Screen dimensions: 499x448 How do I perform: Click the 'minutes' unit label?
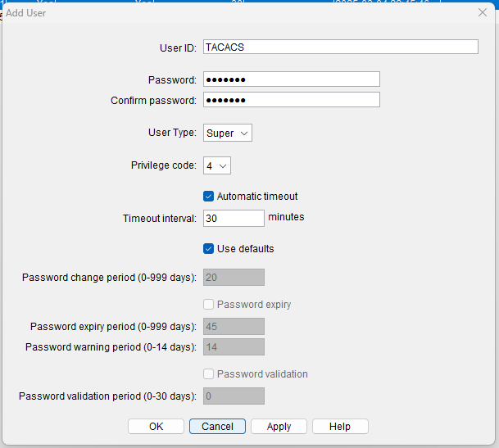286,217
